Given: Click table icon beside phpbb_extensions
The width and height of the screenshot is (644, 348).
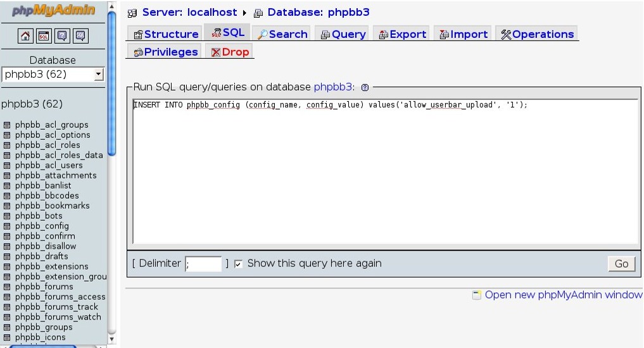Looking at the screenshot, I should click(7, 267).
